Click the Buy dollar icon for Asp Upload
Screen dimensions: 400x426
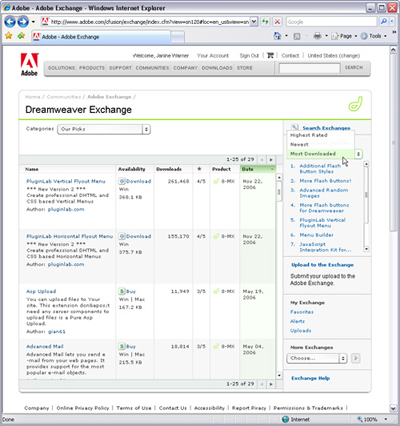click(x=122, y=291)
